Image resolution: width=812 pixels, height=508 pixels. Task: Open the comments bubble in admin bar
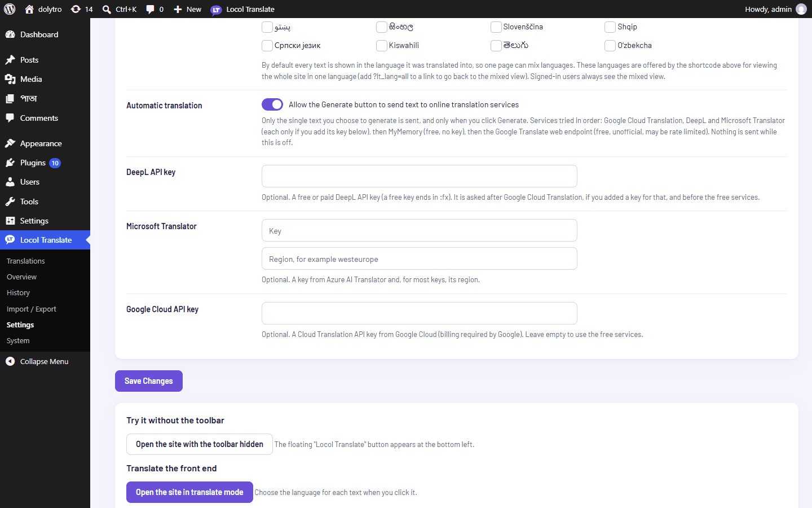[150, 9]
